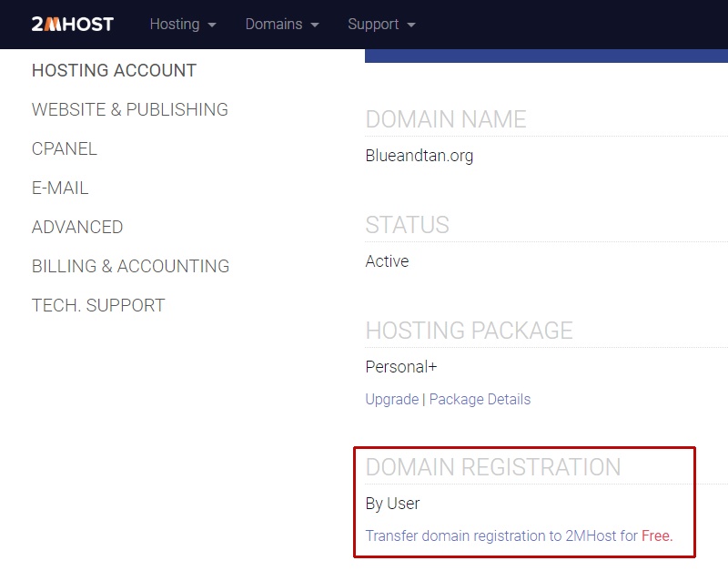
Task: Expand the Domains dropdown menu
Action: (282, 25)
